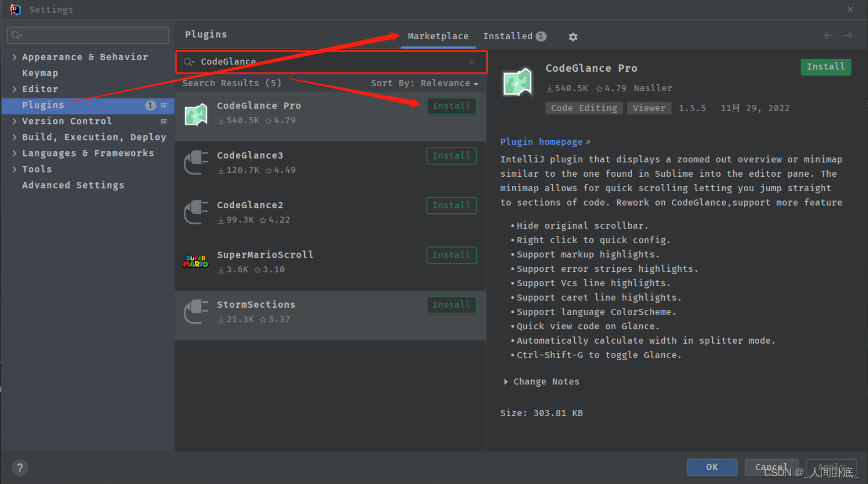This screenshot has width=868, height=484.
Task: Switch to the Installed tab
Action: pyautogui.click(x=515, y=36)
